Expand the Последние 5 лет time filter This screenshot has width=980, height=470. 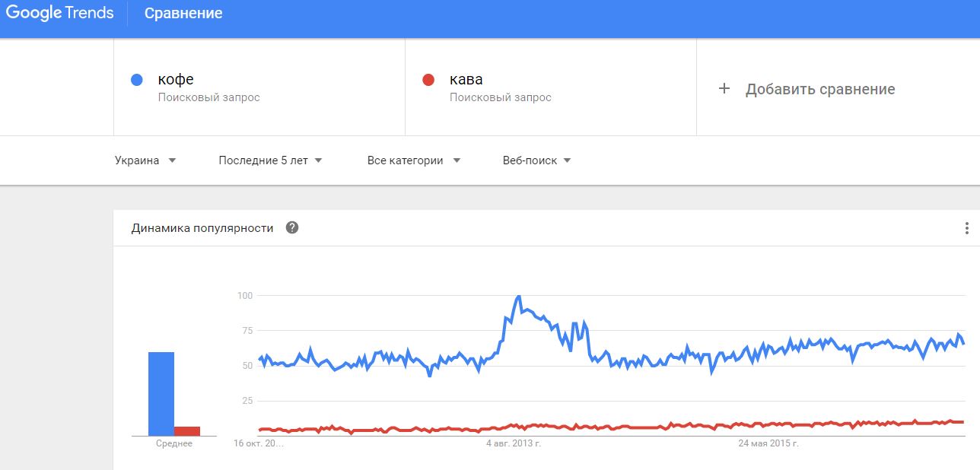pyautogui.click(x=270, y=160)
